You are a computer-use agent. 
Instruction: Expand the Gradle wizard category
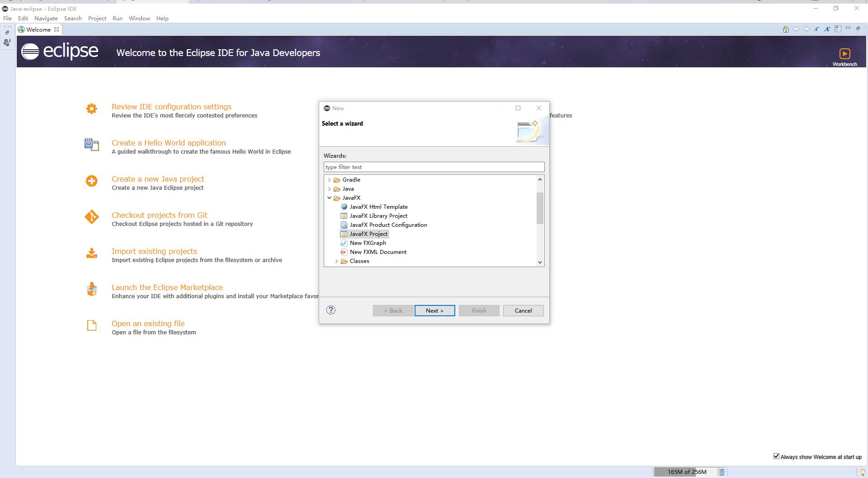tap(329, 179)
